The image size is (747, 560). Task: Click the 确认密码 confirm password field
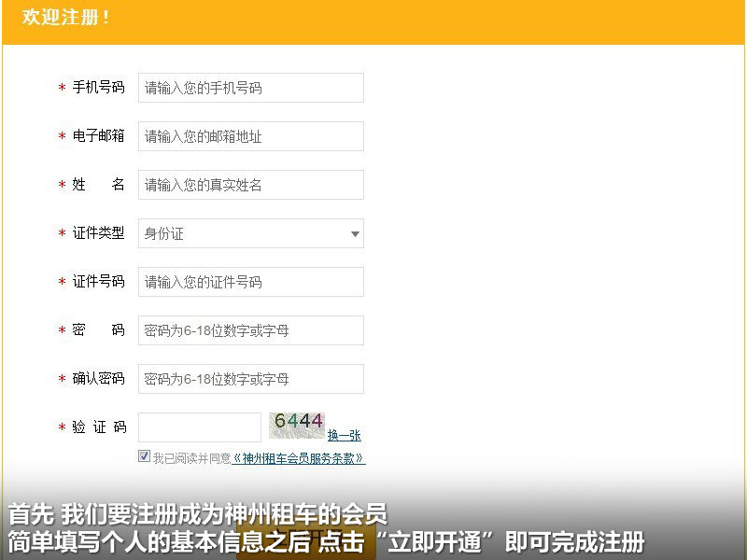pos(251,379)
